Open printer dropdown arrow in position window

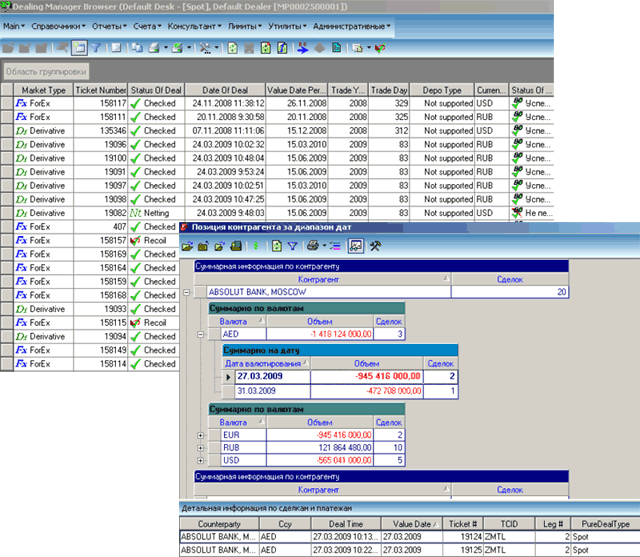[x=324, y=246]
